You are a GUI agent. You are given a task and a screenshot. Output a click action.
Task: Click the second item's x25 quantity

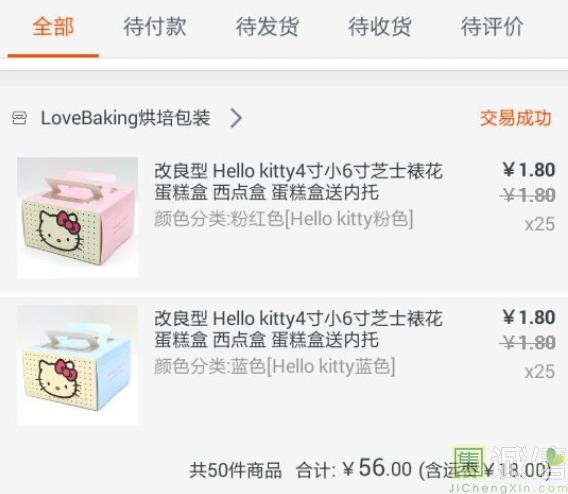coord(540,372)
